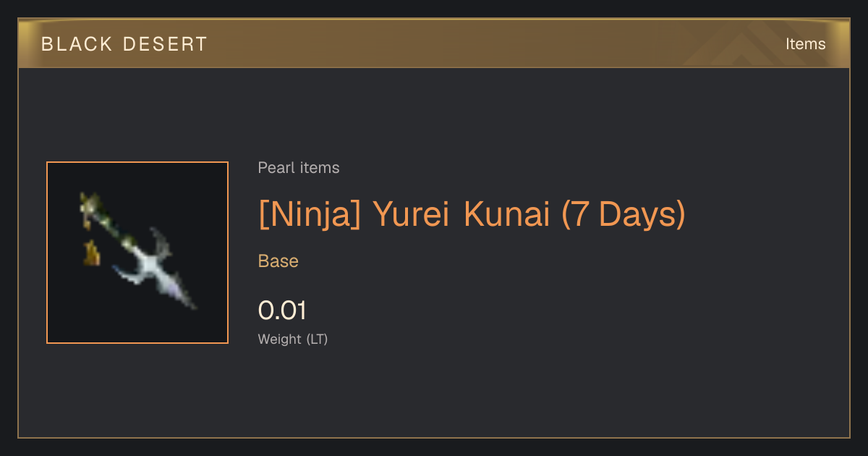Click the word Kunai in the item name
This screenshot has width=868, height=456.
pos(507,214)
